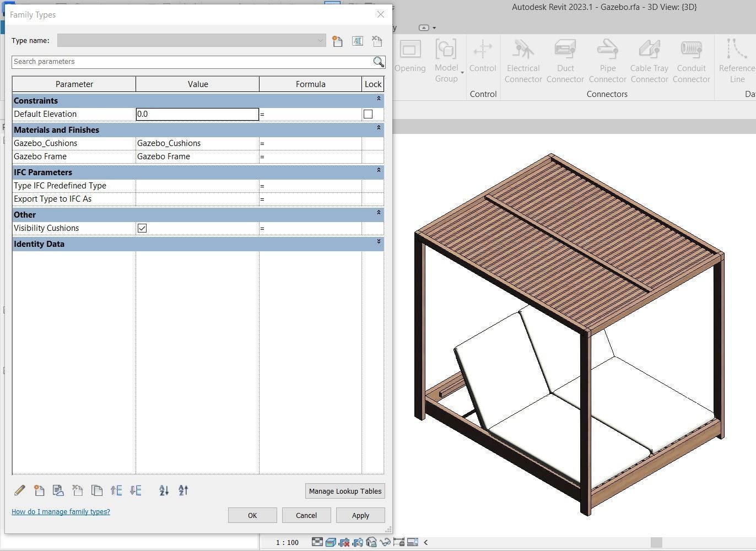Click the Edit Parameter pencil icon

(x=19, y=490)
